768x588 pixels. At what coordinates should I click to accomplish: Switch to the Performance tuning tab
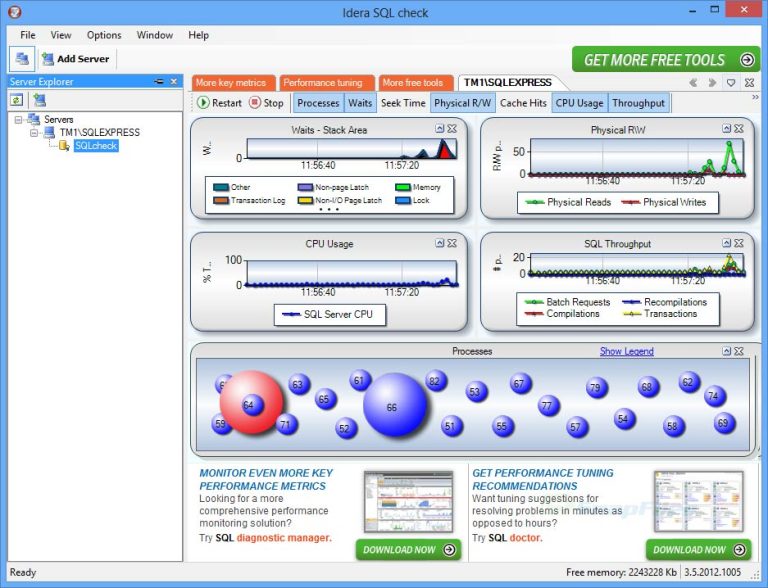[x=323, y=83]
